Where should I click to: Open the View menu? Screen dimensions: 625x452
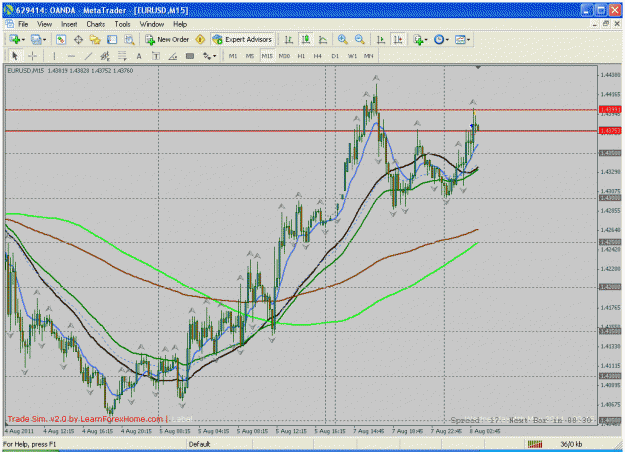coord(44,24)
